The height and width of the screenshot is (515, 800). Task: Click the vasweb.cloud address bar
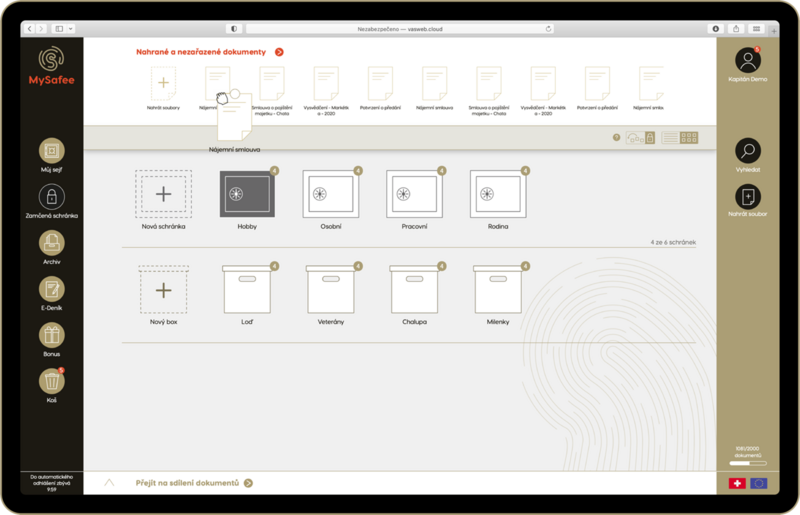click(x=400, y=29)
